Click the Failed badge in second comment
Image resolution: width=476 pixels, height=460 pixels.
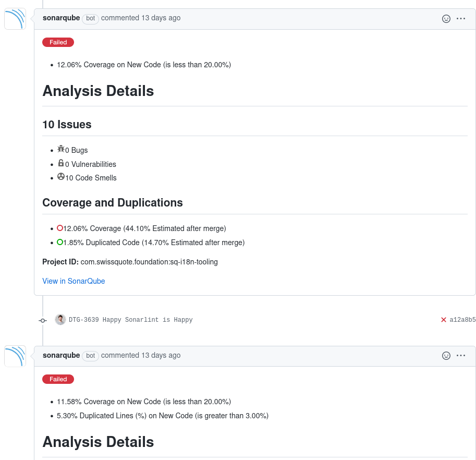(x=58, y=379)
